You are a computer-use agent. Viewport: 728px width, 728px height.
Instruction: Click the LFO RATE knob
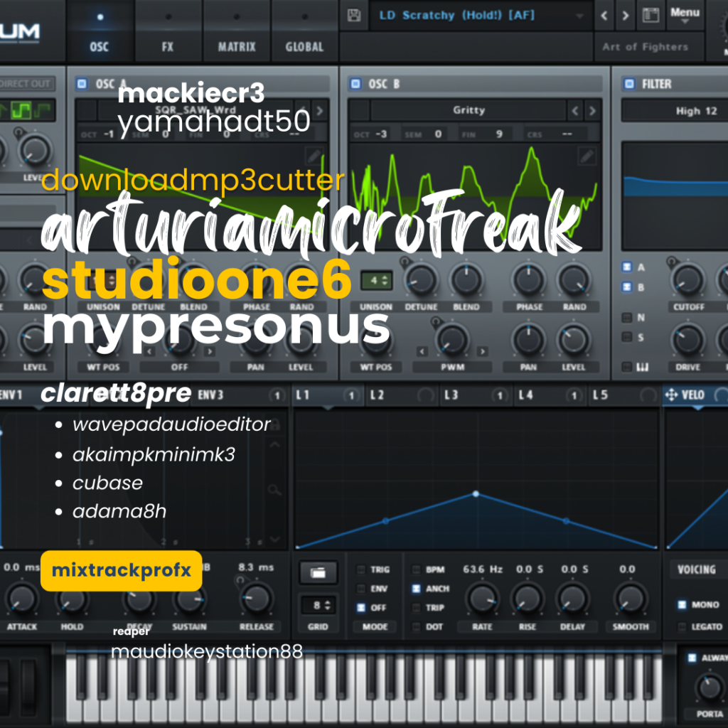(x=483, y=599)
